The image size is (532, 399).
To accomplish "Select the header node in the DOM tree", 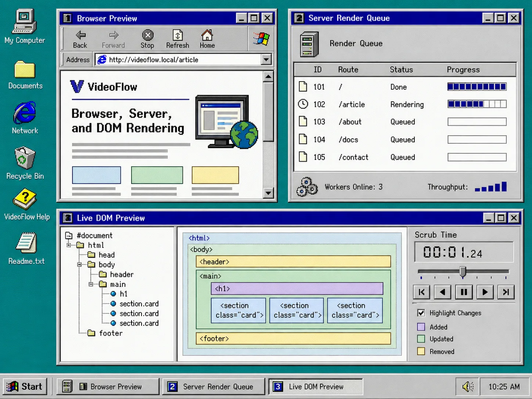I will click(x=116, y=274).
